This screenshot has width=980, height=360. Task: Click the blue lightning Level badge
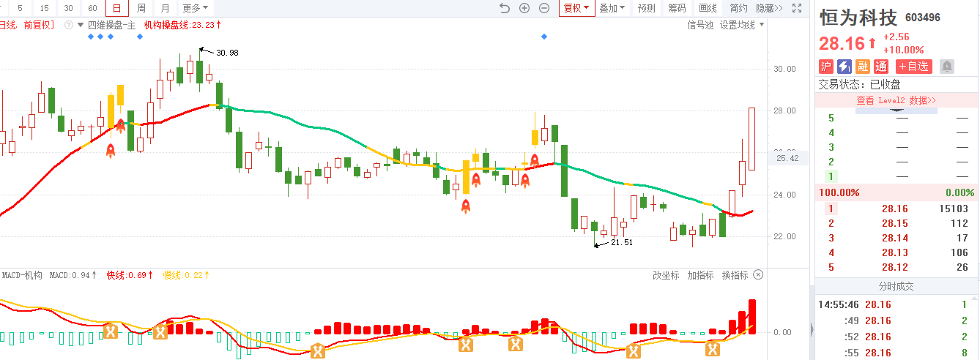pos(844,67)
